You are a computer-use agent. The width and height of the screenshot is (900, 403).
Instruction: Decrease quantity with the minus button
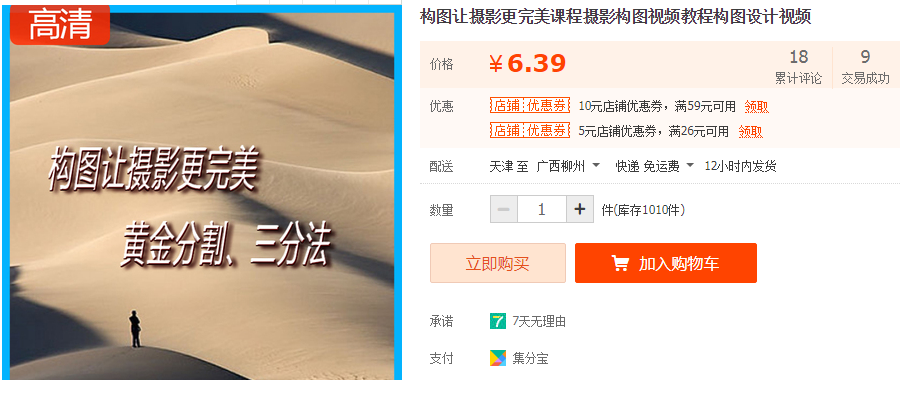(504, 209)
